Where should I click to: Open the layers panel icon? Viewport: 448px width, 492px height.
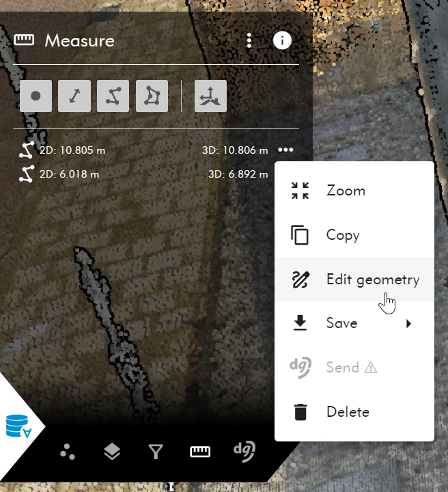pyautogui.click(x=112, y=452)
